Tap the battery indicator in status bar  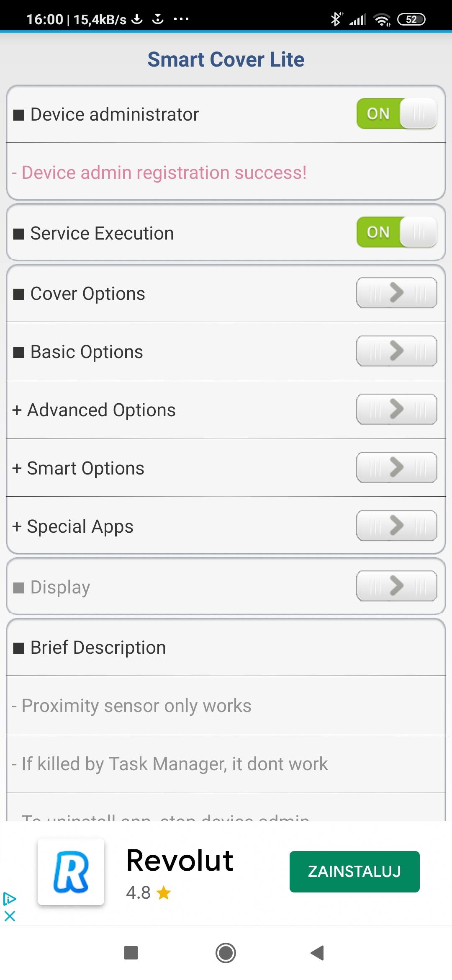coord(411,19)
